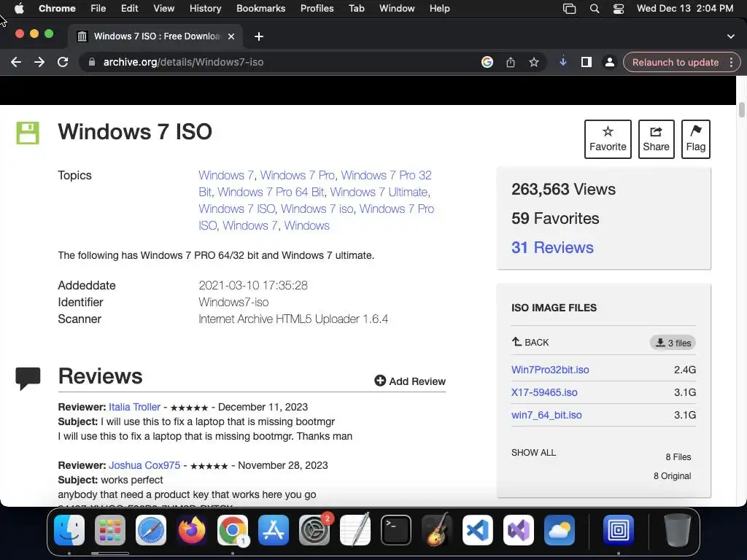The image size is (747, 560).
Task: Open Firefox from the dock
Action: click(x=192, y=530)
